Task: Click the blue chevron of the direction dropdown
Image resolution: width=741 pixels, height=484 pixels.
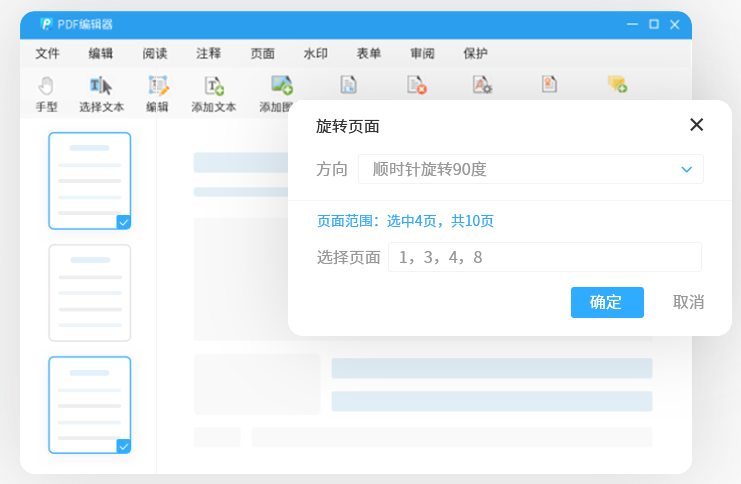Action: pos(687,169)
